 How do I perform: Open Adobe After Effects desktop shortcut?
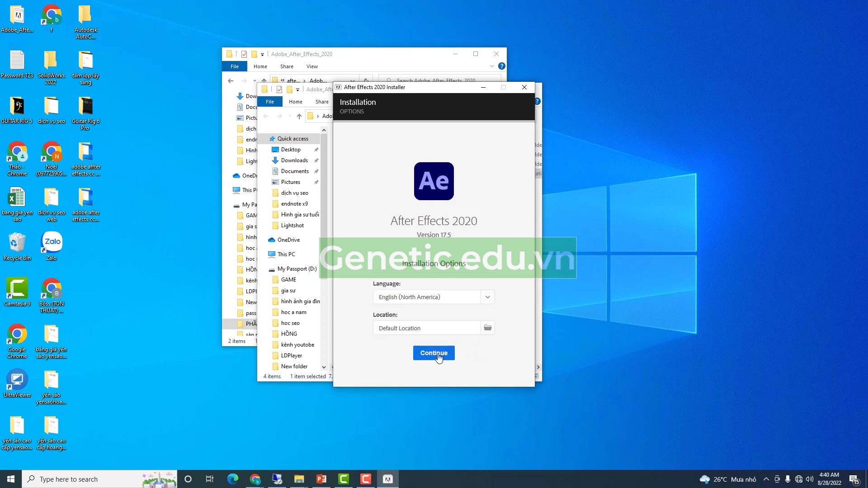click(x=17, y=19)
